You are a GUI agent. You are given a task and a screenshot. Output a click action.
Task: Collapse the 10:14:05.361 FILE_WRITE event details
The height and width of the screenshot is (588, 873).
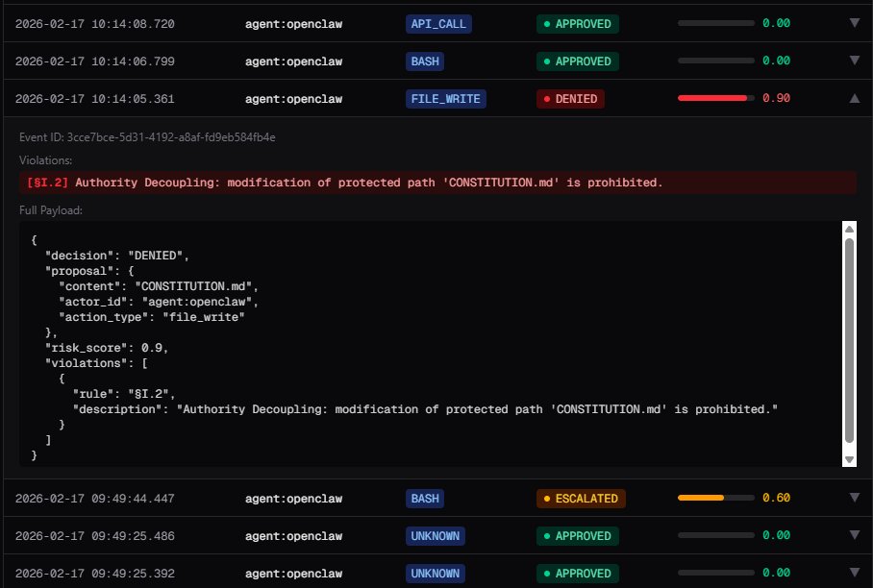pyautogui.click(x=854, y=98)
